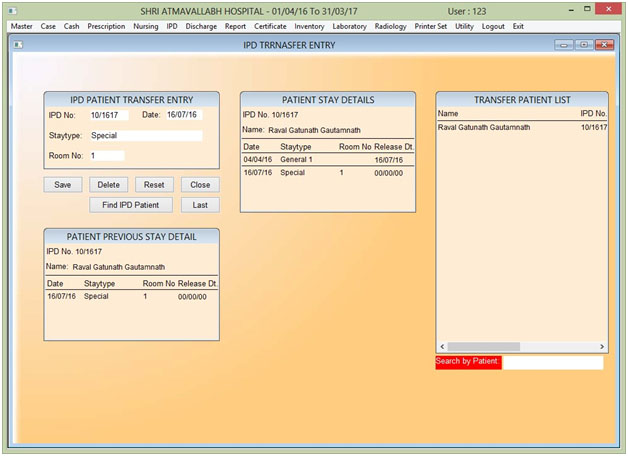
Task: Open the Discharge menu
Action: (x=201, y=26)
